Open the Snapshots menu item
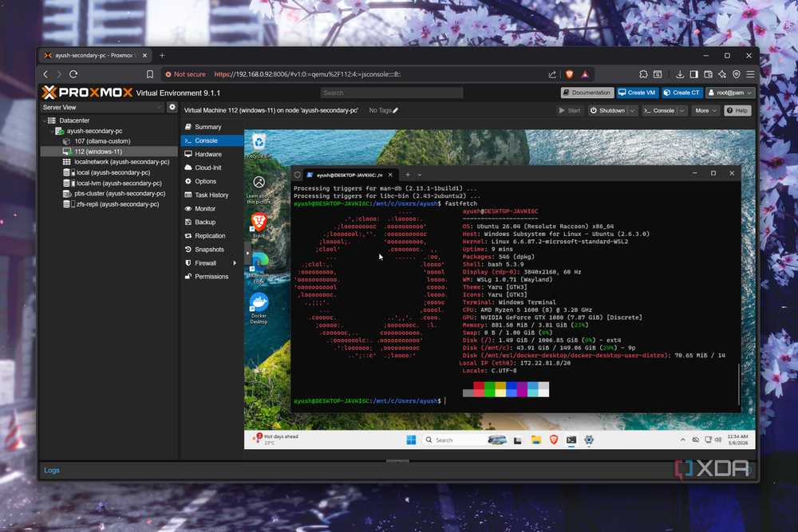Viewport: 798px width, 532px height. click(x=212, y=249)
